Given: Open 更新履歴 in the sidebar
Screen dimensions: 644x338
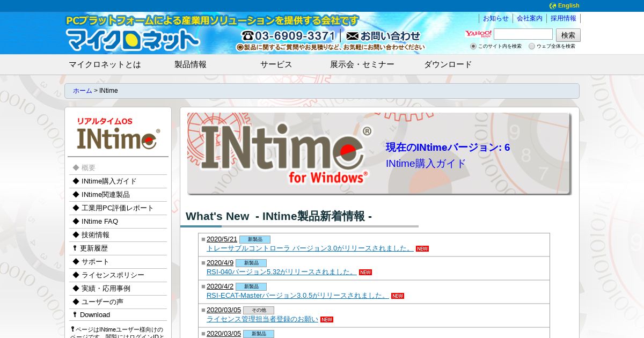Looking at the screenshot, I should (x=118, y=248).
